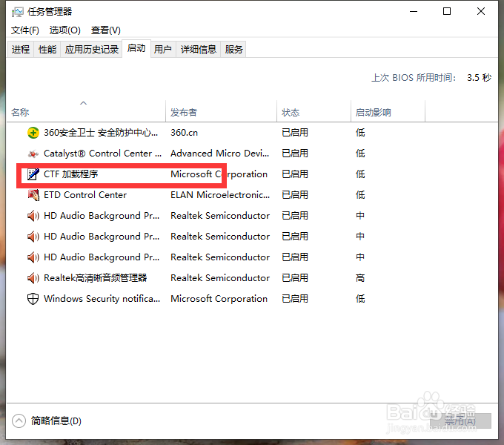Click the Task Manager title bar icon
Viewport: 504px width, 445px height.
(17, 12)
